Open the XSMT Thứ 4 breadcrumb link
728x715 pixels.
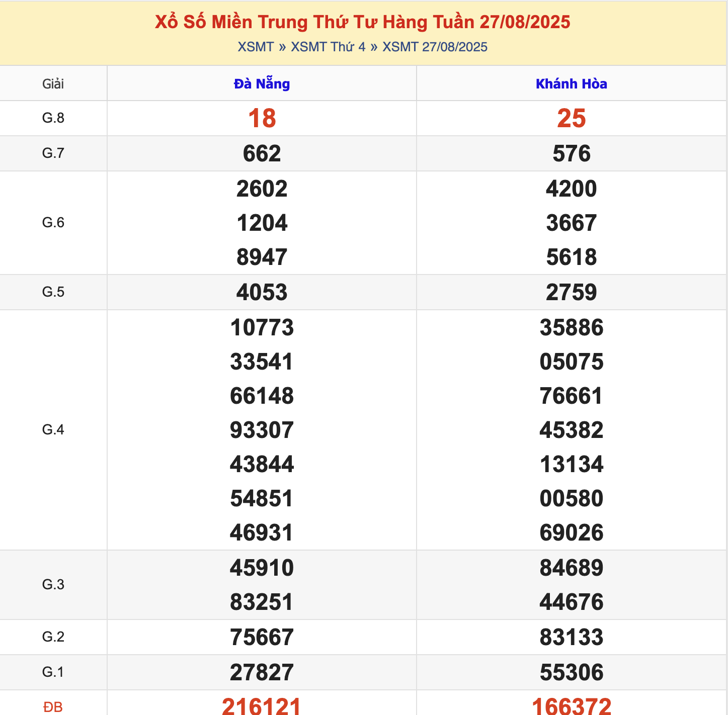pyautogui.click(x=328, y=47)
